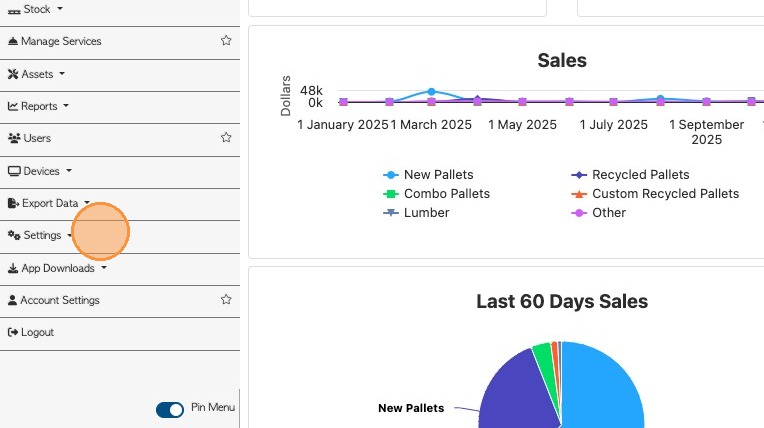Open the Users menu item
This screenshot has width=764, height=428.
37,138
